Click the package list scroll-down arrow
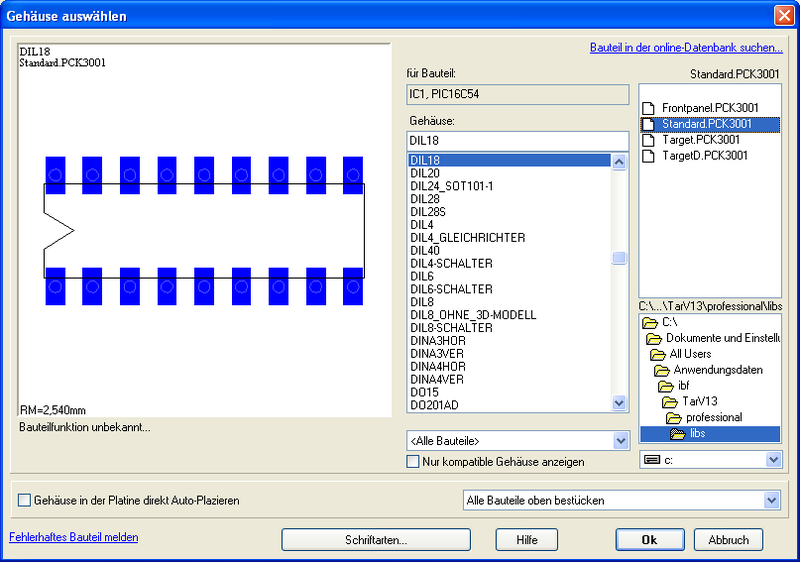Screen dimensions: 800x562 click(x=619, y=403)
